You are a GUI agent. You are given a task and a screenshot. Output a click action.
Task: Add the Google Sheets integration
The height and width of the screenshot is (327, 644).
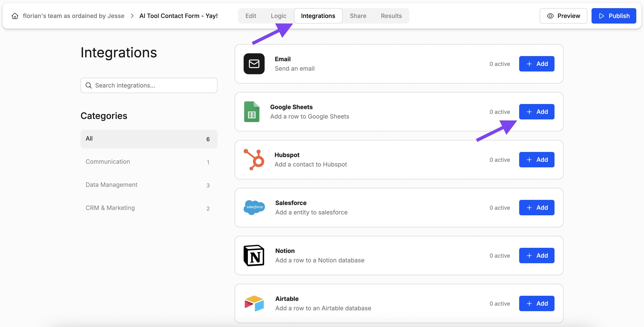537,112
